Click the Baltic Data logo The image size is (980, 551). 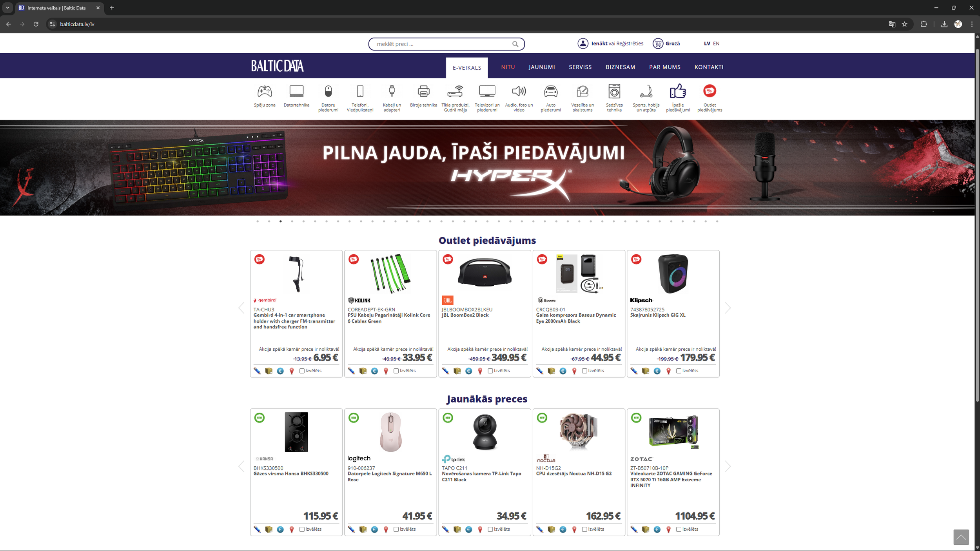[277, 66]
